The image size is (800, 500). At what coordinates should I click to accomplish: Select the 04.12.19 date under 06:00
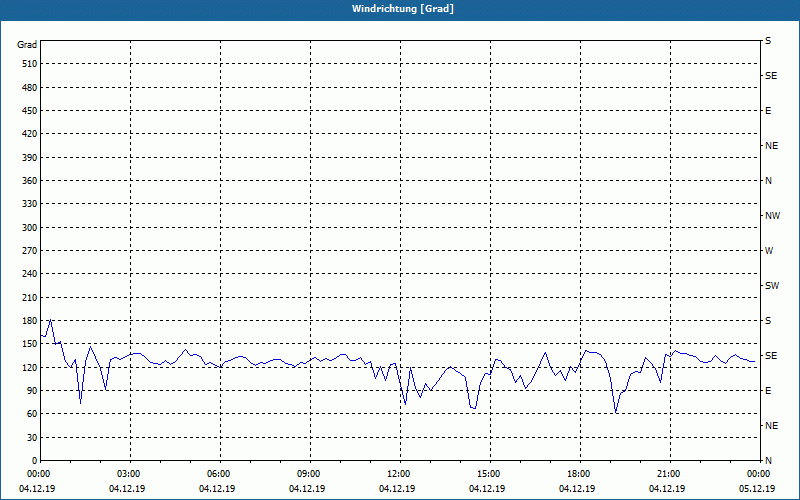coord(217,489)
